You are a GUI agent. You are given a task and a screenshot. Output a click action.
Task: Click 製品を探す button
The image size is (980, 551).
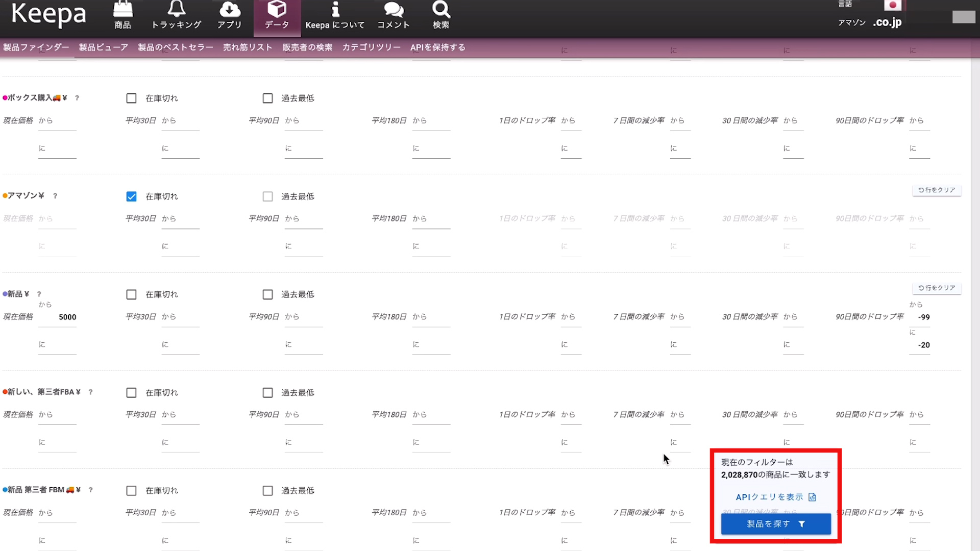pos(775,524)
